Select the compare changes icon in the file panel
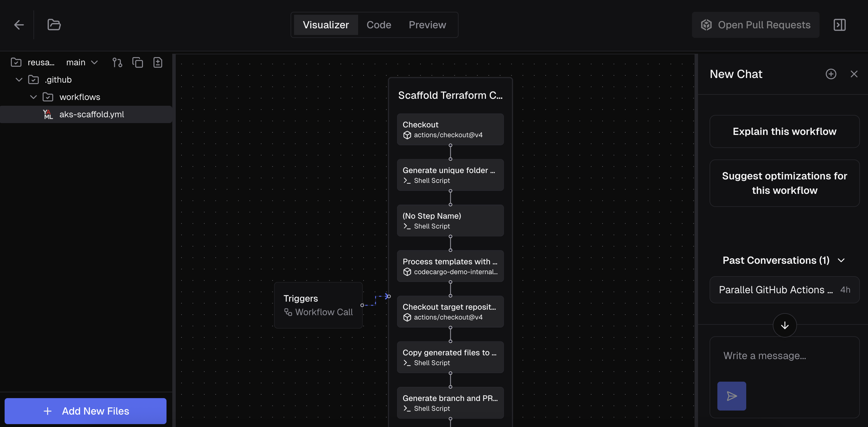The width and height of the screenshot is (868, 427). click(x=117, y=62)
